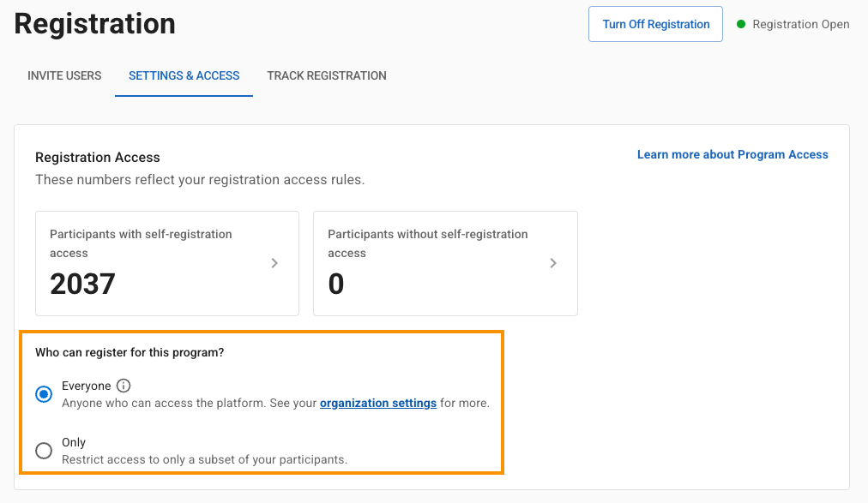Switch to the Invite Users tab
The image size is (868, 503).
coord(64,75)
